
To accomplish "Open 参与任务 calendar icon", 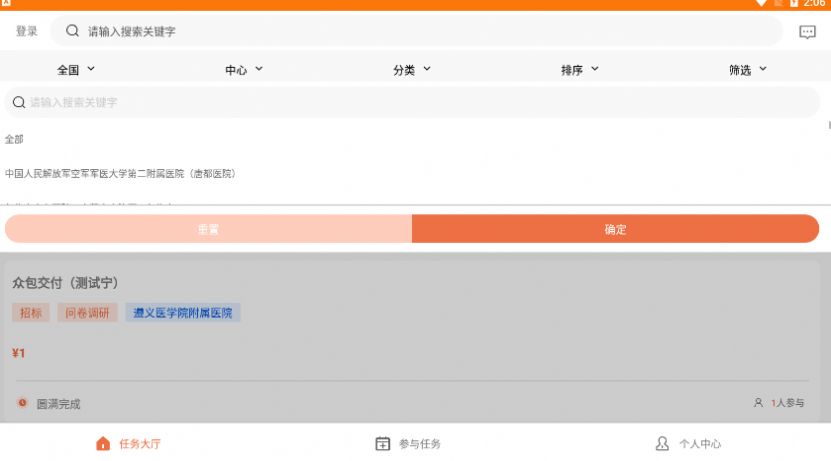I will (x=383, y=444).
